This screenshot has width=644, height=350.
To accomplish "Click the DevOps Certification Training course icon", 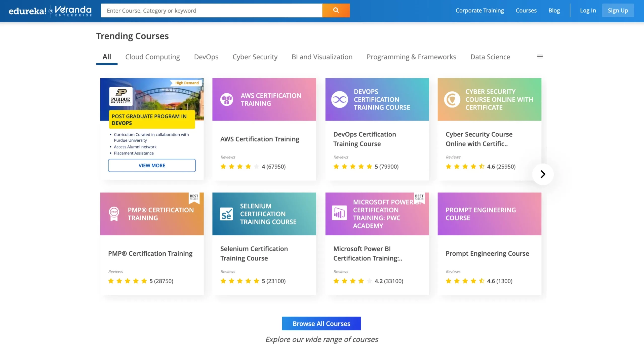I will (x=340, y=99).
